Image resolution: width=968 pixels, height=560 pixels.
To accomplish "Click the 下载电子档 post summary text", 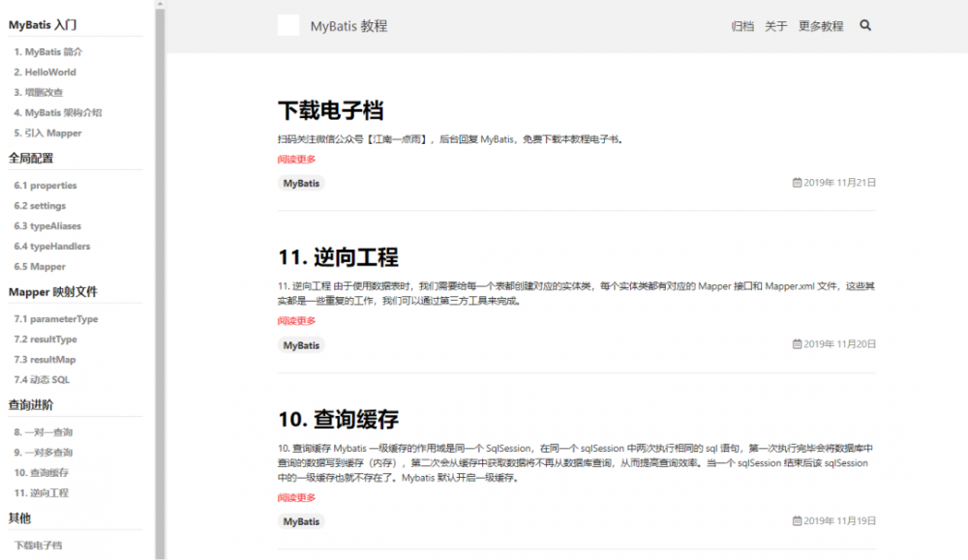I will coord(451,139).
